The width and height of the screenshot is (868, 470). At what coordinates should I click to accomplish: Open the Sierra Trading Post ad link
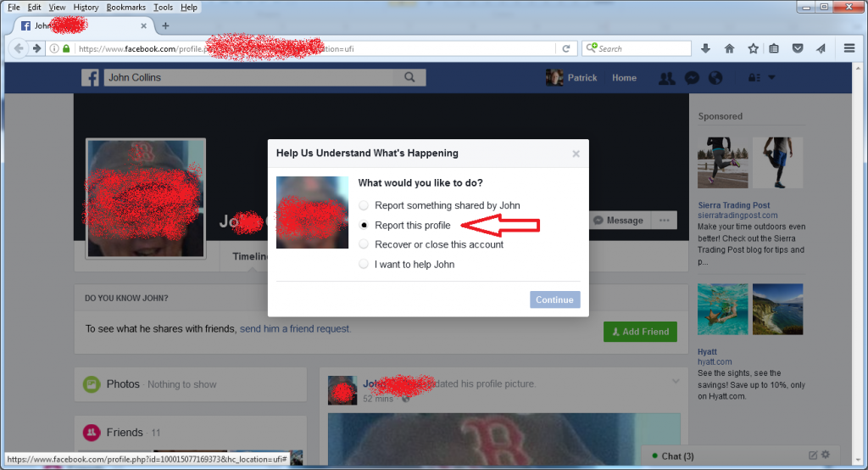pyautogui.click(x=733, y=205)
